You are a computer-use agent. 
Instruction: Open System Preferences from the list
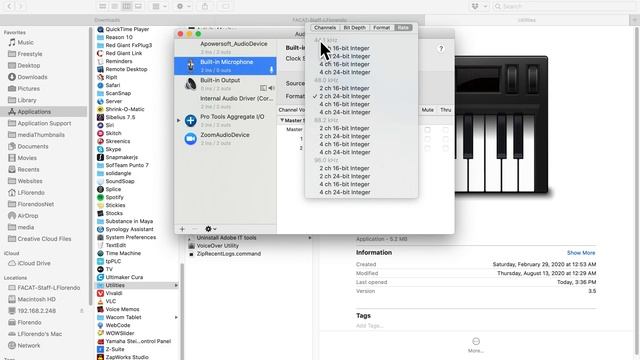[x=127, y=237]
